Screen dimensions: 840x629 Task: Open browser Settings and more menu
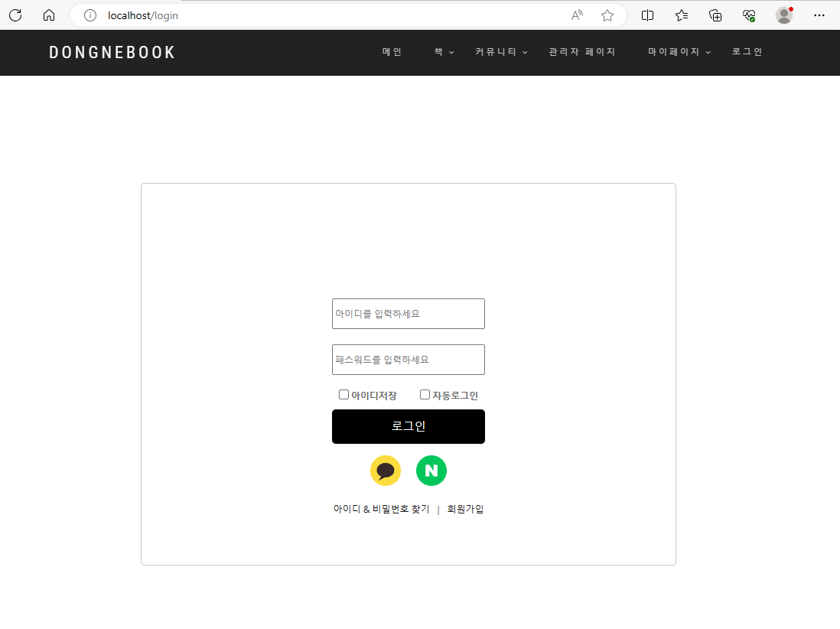pos(819,15)
